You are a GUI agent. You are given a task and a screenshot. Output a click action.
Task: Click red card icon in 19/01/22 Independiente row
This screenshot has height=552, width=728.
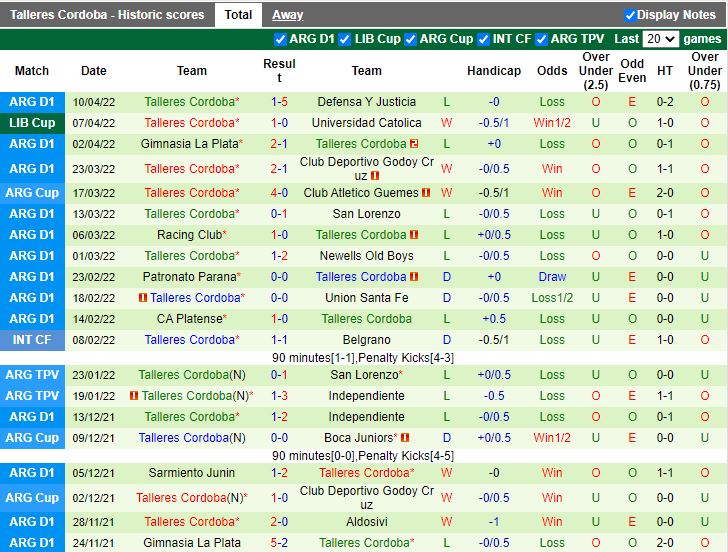[134, 396]
